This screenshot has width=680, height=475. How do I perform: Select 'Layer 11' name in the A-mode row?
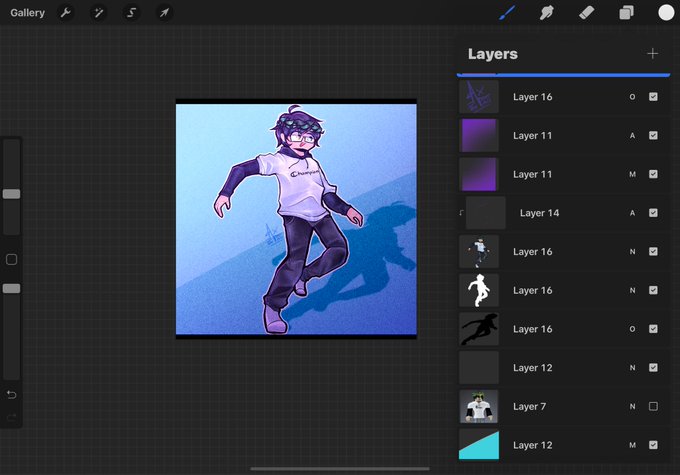coord(533,136)
